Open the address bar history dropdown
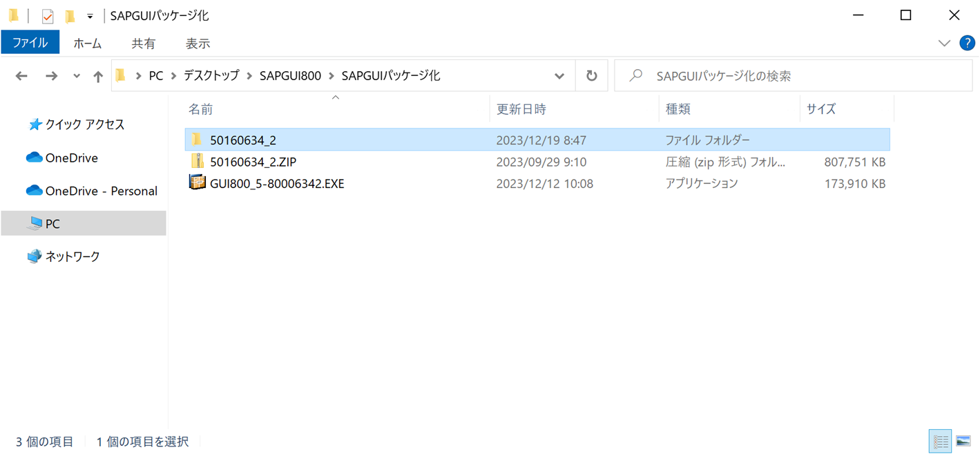 [x=559, y=76]
